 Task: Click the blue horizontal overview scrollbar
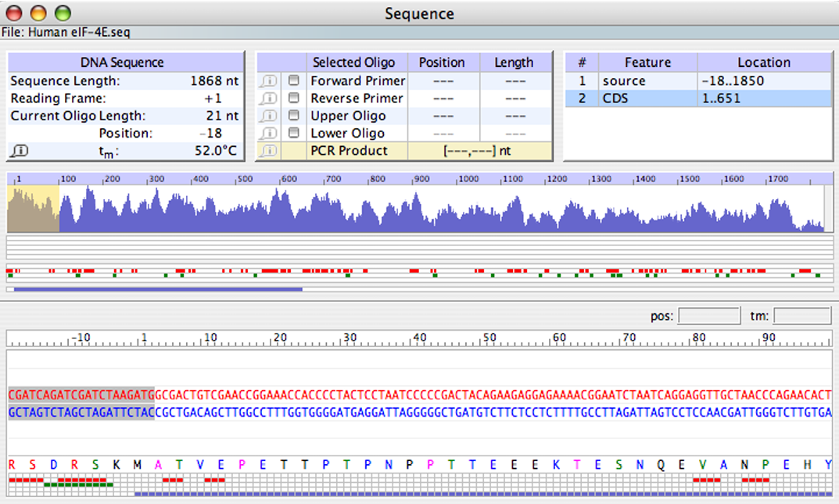pyautogui.click(x=158, y=290)
